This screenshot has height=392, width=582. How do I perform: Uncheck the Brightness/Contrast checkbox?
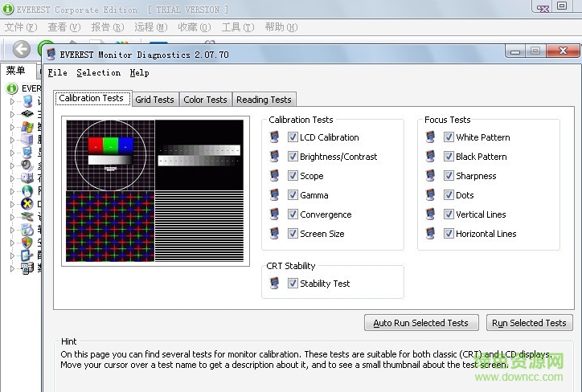pyautogui.click(x=293, y=157)
